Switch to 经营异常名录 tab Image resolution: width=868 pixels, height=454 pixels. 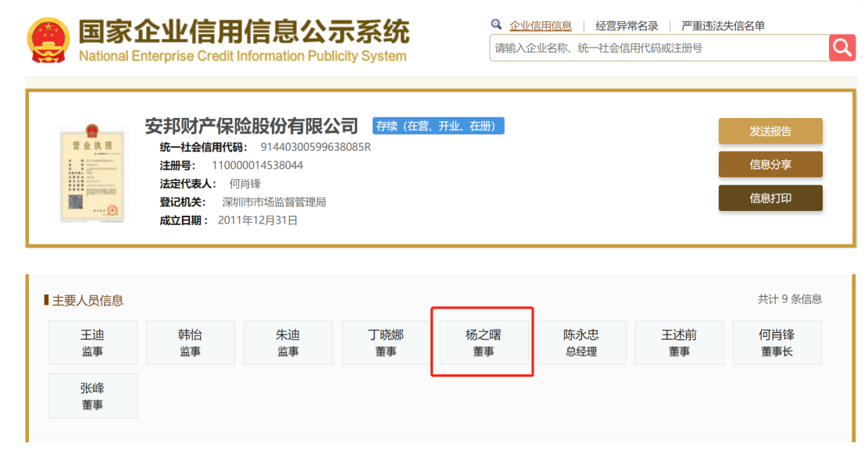627,26
